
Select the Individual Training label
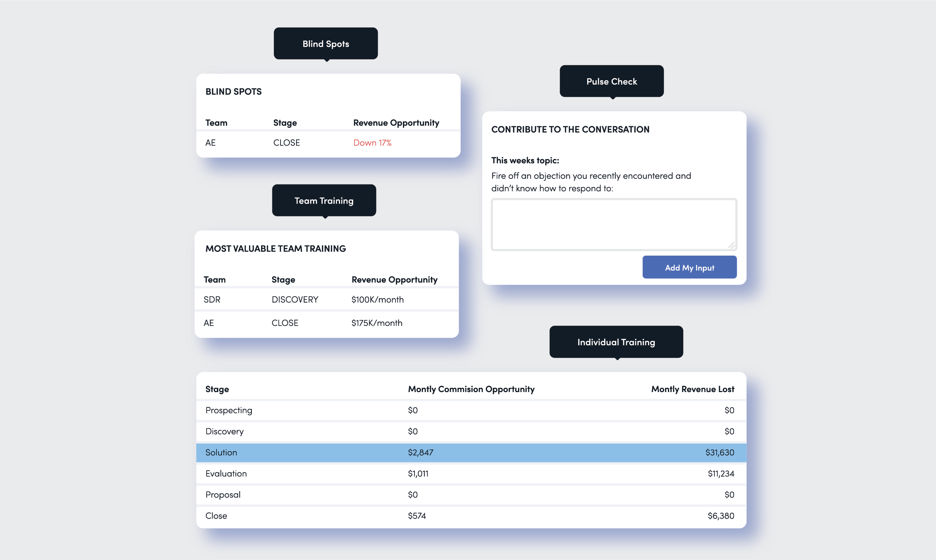point(616,342)
